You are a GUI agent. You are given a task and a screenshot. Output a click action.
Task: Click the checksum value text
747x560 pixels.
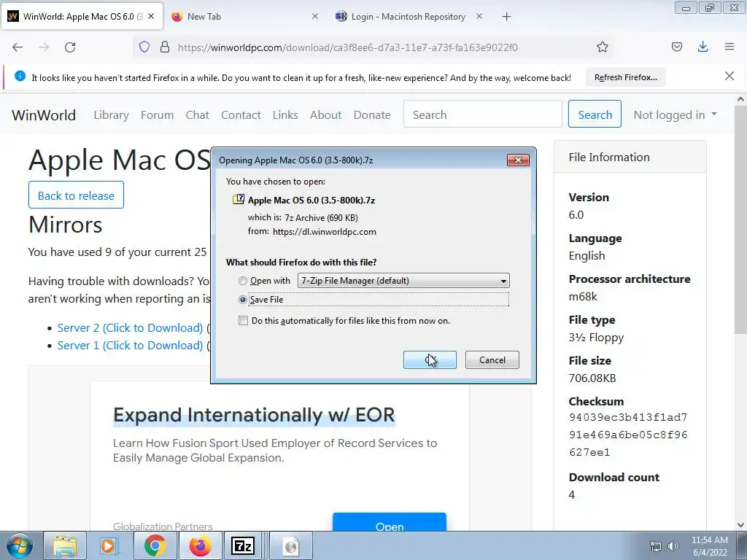628,435
